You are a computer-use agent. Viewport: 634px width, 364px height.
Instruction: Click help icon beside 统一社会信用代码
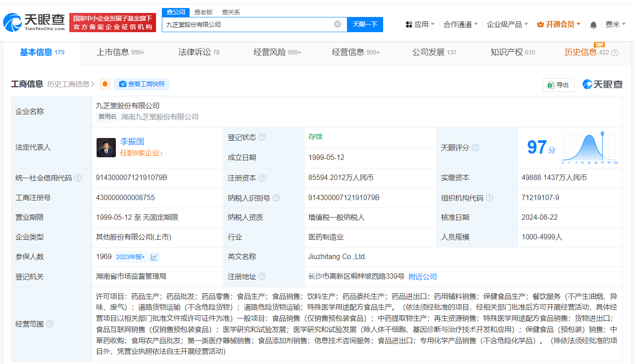click(78, 178)
